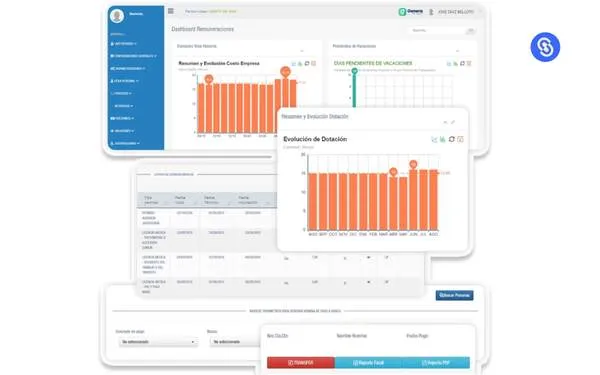This screenshot has height=375, width=600.
Task: Open the first 'No seleccionado' dropdown on the left
Action: [x=158, y=342]
